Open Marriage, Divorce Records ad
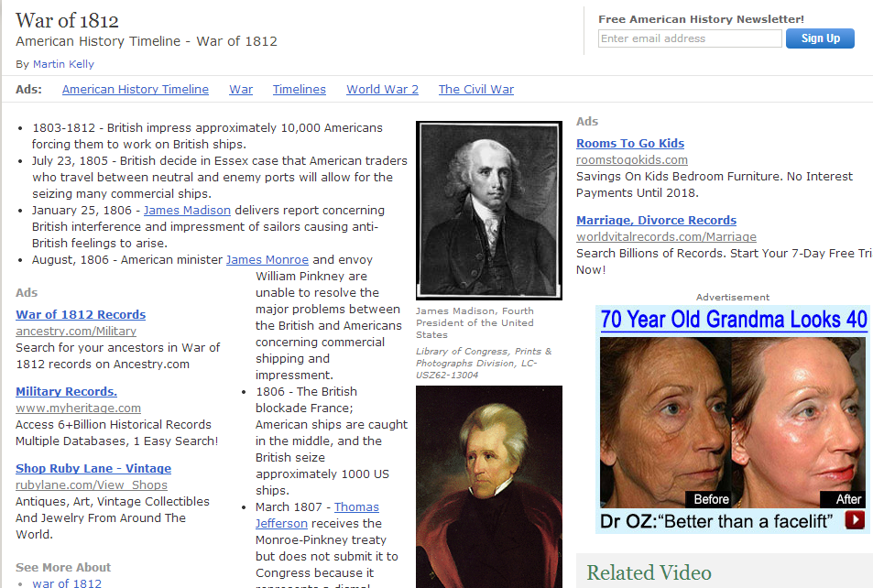This screenshot has height=588, width=873. (657, 220)
